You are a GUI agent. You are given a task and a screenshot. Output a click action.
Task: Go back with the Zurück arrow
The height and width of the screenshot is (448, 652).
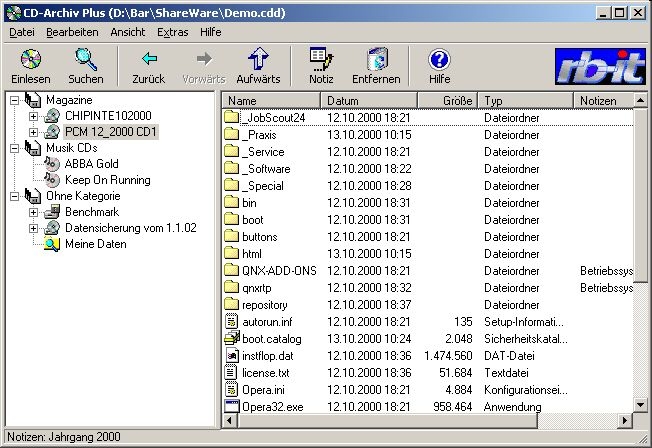149,60
